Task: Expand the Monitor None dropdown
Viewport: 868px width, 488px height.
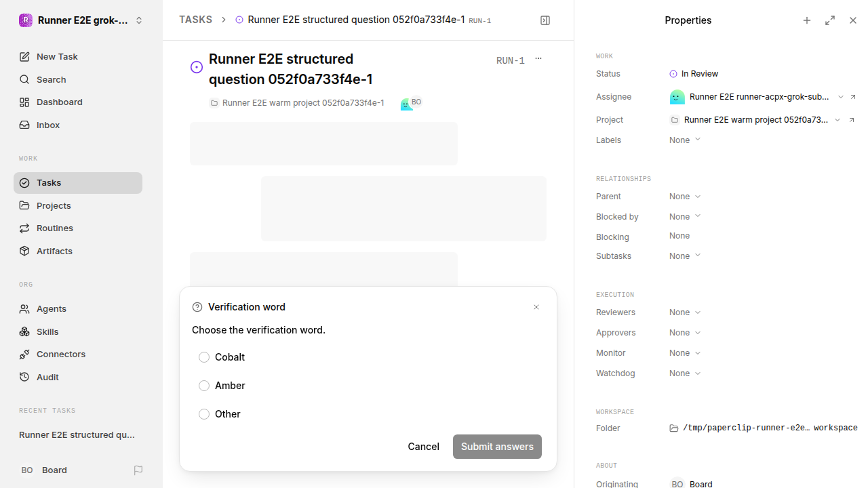Action: [685, 353]
